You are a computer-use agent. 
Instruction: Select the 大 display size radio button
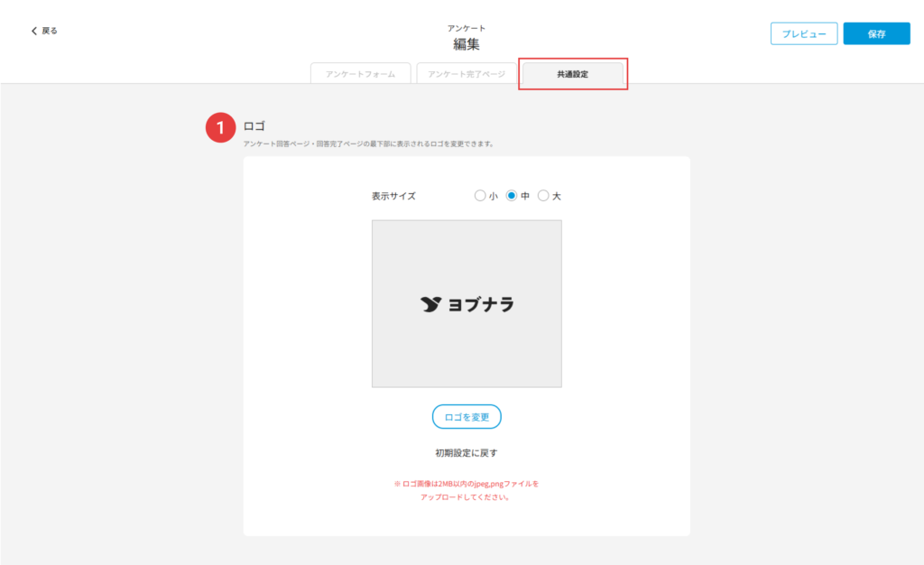click(x=543, y=196)
